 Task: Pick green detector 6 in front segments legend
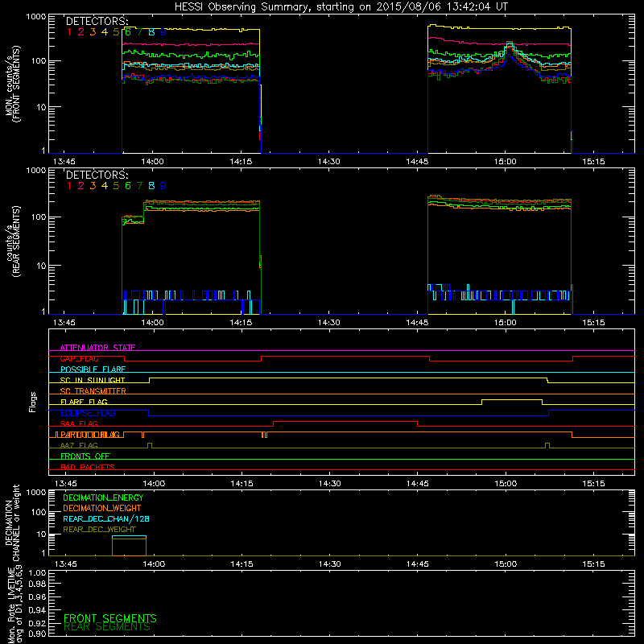[x=128, y=31]
